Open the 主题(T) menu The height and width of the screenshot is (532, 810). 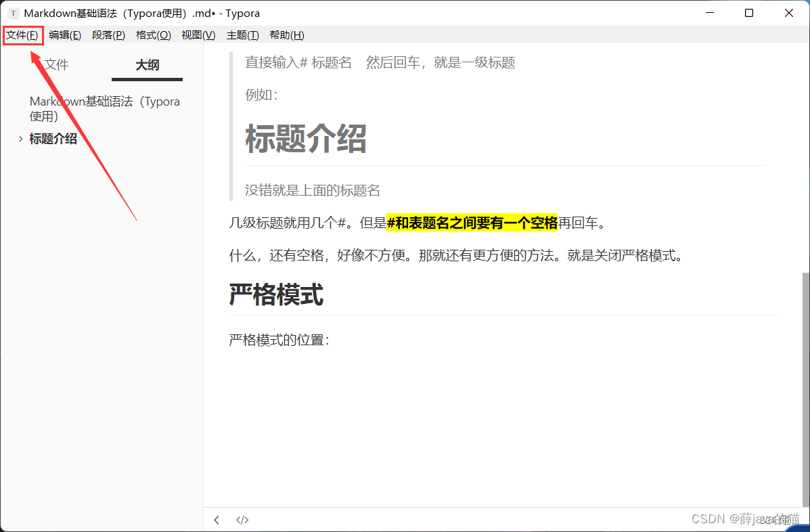pos(242,35)
